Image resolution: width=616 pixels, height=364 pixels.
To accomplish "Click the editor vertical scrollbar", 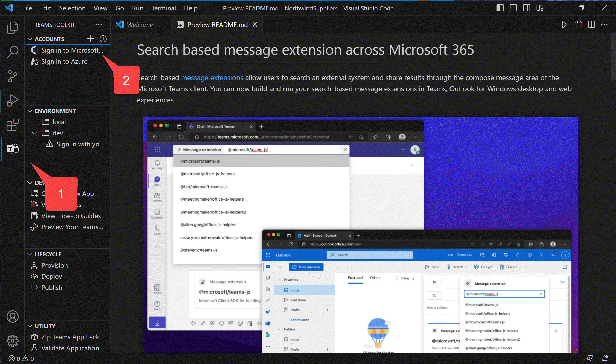I will [613, 57].
